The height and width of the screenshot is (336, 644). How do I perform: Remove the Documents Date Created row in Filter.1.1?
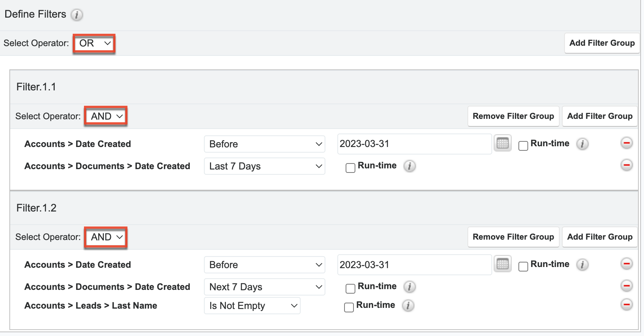626,165
